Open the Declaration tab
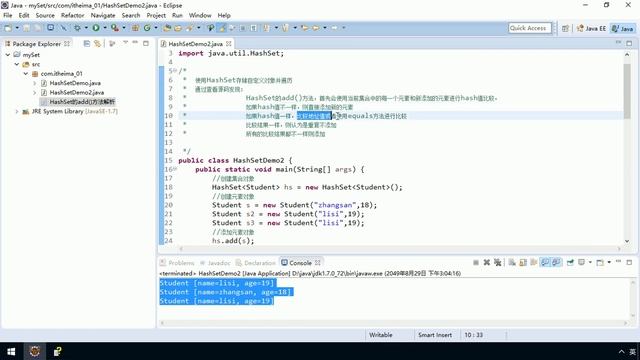The image size is (640, 360). coord(256,263)
